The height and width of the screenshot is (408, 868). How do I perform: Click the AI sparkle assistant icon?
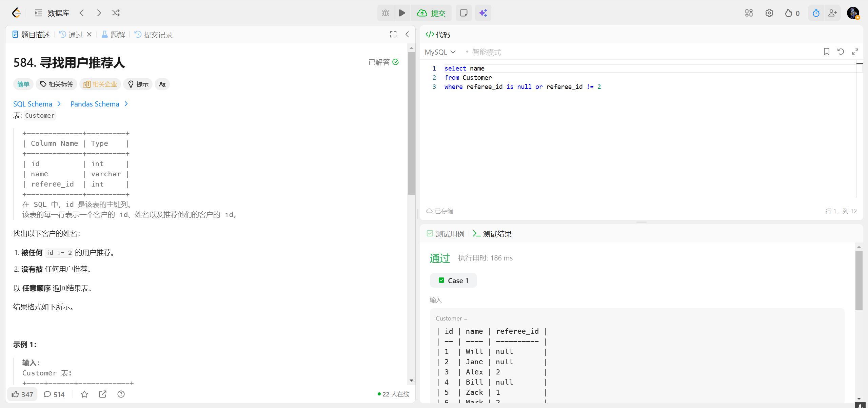point(483,13)
